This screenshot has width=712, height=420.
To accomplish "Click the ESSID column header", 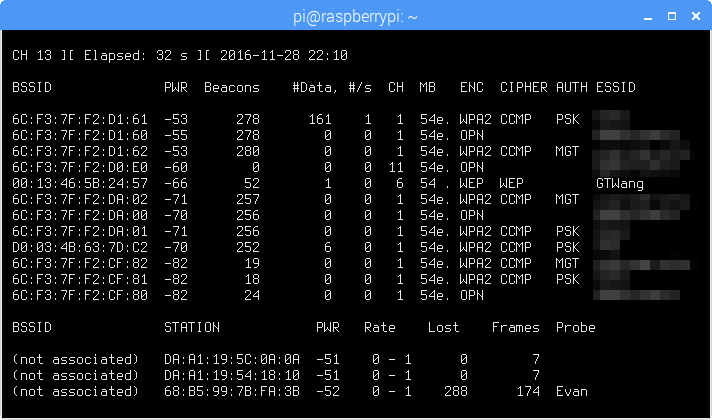I will tap(615, 88).
